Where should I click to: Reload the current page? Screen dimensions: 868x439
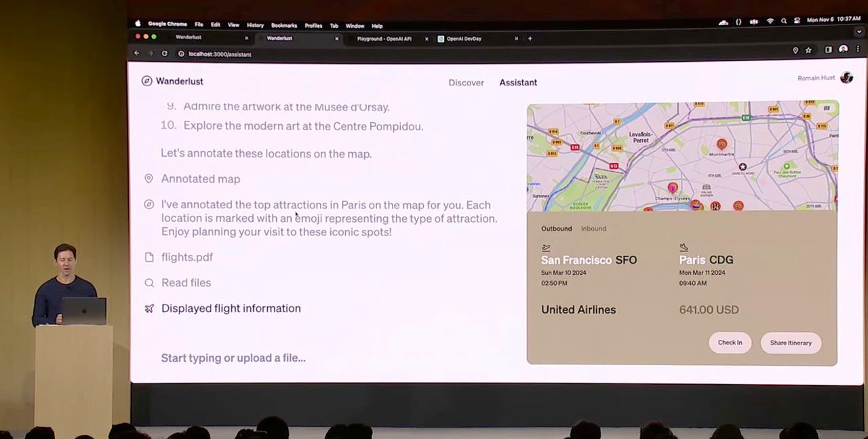pos(164,54)
